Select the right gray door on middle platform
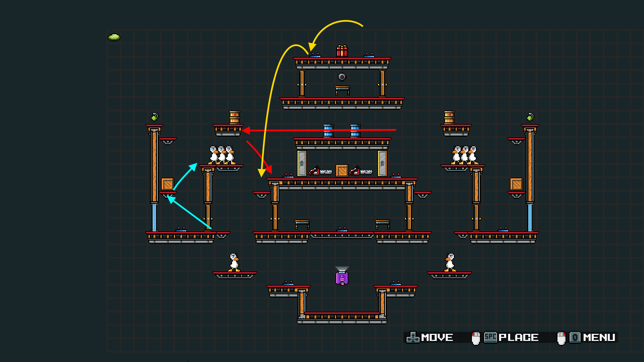The width and height of the screenshot is (644, 362). pos(382,163)
